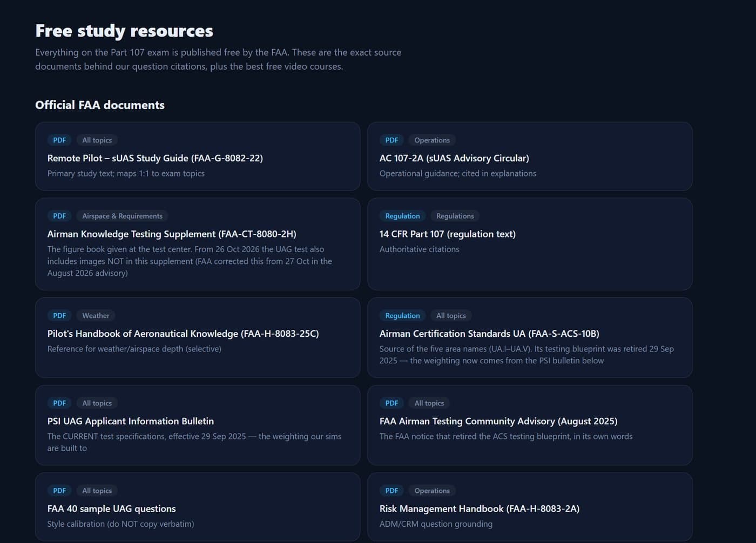The width and height of the screenshot is (756, 543).
Task: Click the Regulation badge on Airman Certification Standards
Action: tap(402, 316)
